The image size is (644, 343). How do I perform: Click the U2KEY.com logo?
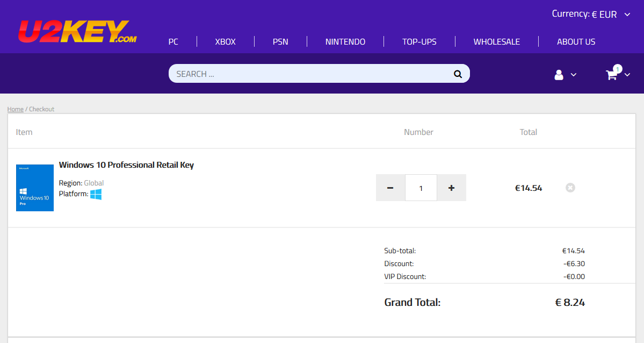coord(78,32)
